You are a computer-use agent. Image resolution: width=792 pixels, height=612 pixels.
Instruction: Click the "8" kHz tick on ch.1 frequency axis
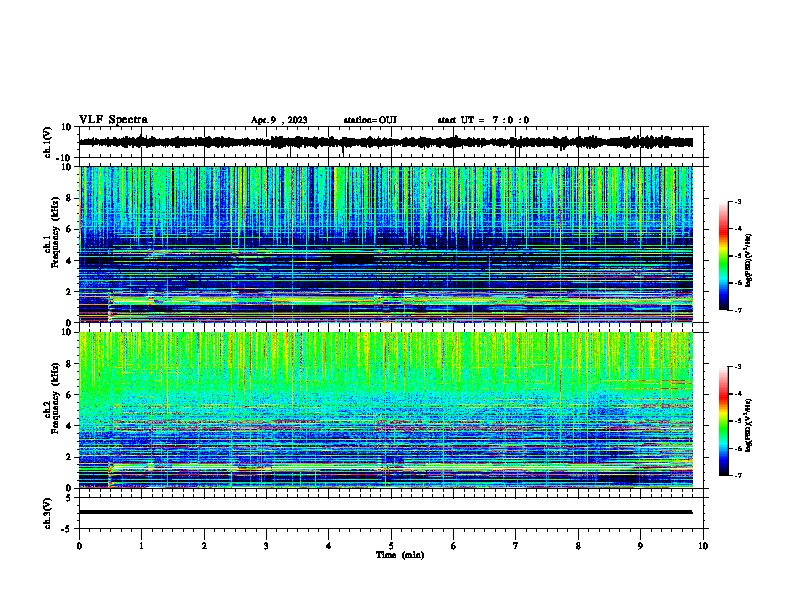coord(69,198)
